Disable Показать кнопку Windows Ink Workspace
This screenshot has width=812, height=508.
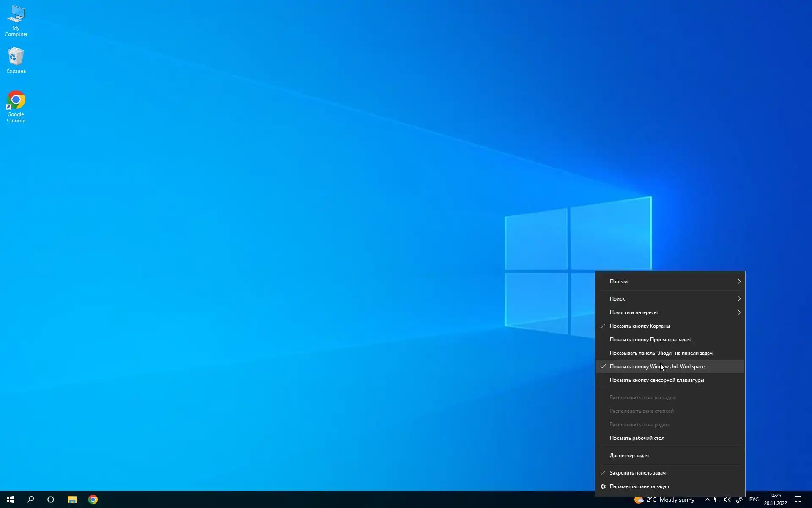[657, 367]
